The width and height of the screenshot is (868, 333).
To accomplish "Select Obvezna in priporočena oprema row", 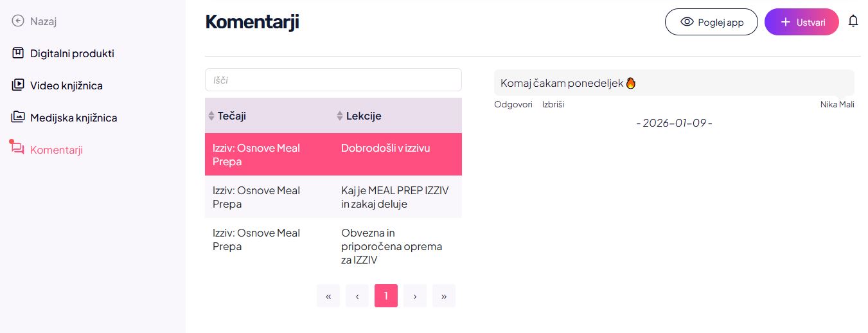I will coord(391,246).
